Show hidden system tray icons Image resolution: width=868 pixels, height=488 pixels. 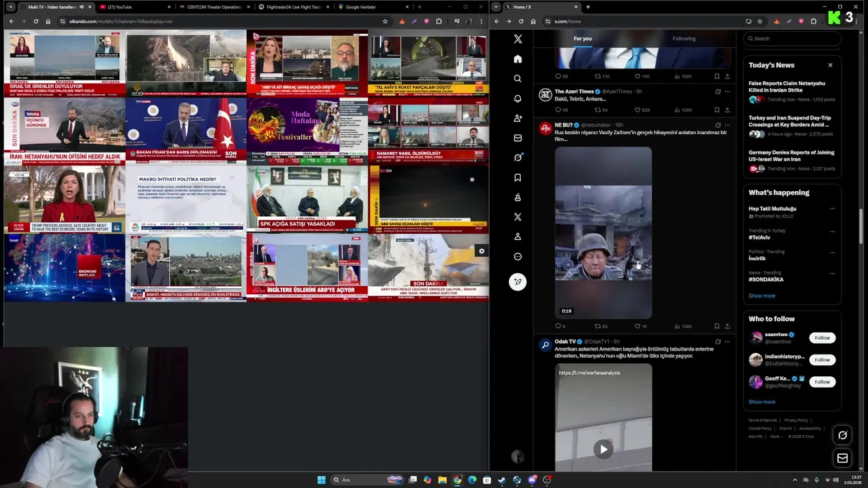coord(795,480)
